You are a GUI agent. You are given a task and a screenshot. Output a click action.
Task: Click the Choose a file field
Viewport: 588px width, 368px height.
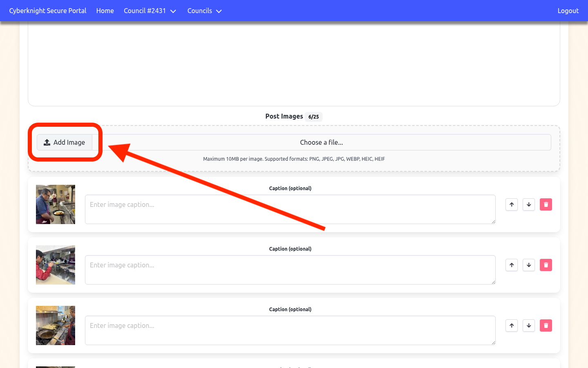click(321, 142)
